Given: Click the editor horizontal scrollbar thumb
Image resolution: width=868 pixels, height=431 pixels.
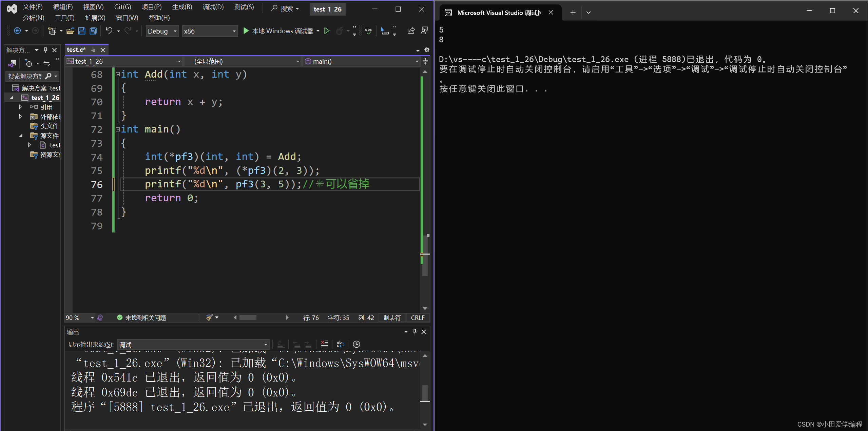Looking at the screenshot, I should 248,317.
